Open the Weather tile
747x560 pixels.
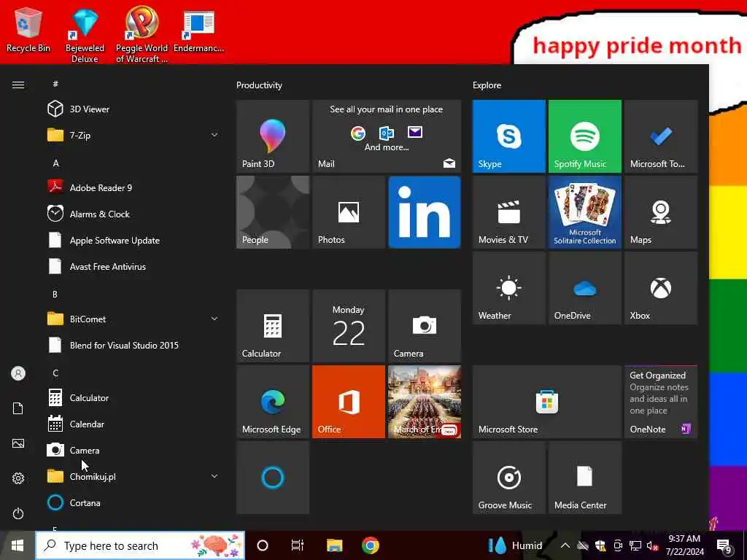(508, 288)
